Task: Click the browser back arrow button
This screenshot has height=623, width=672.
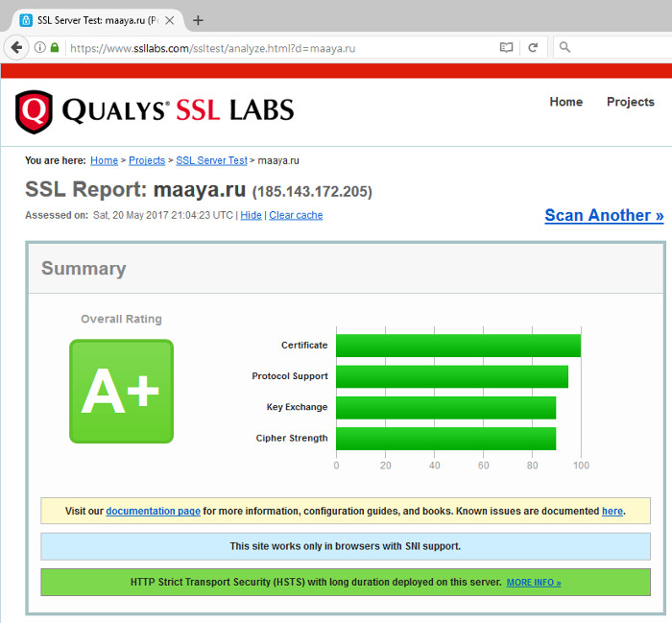Action: [x=16, y=48]
